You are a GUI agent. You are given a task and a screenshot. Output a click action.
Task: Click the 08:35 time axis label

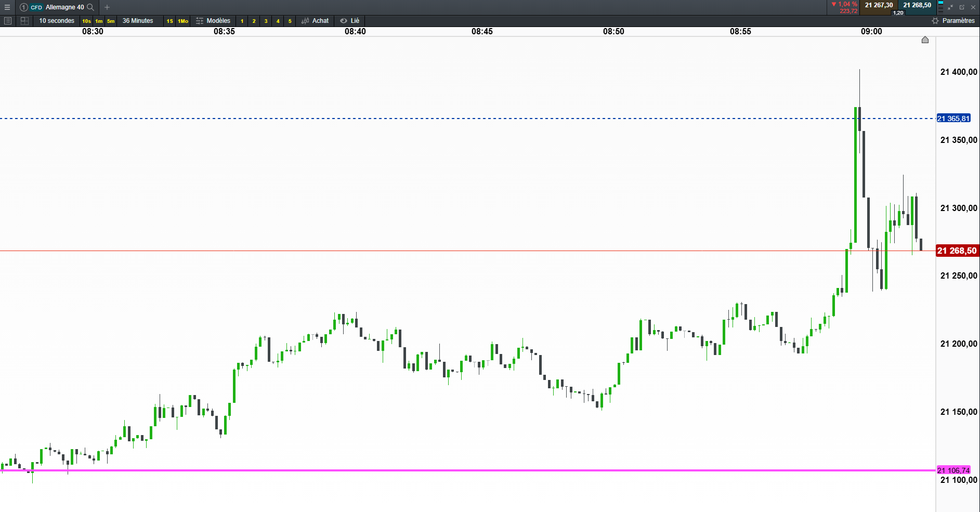click(x=224, y=31)
